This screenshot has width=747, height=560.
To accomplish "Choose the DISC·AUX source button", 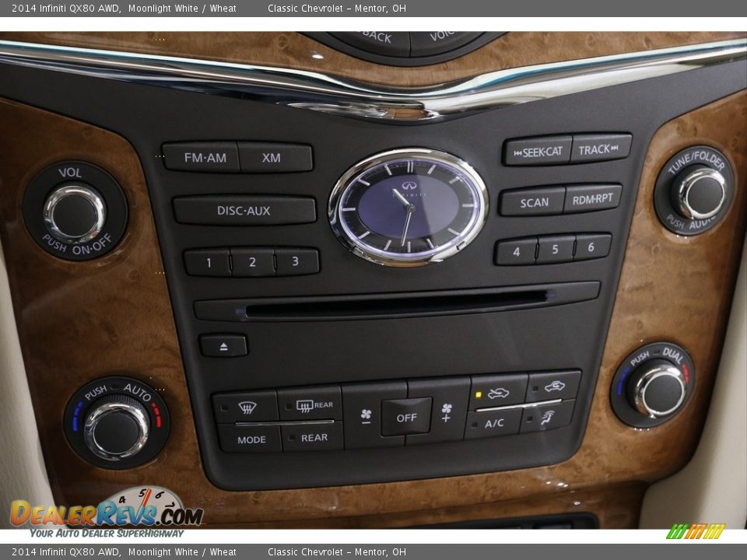I will click(x=244, y=211).
